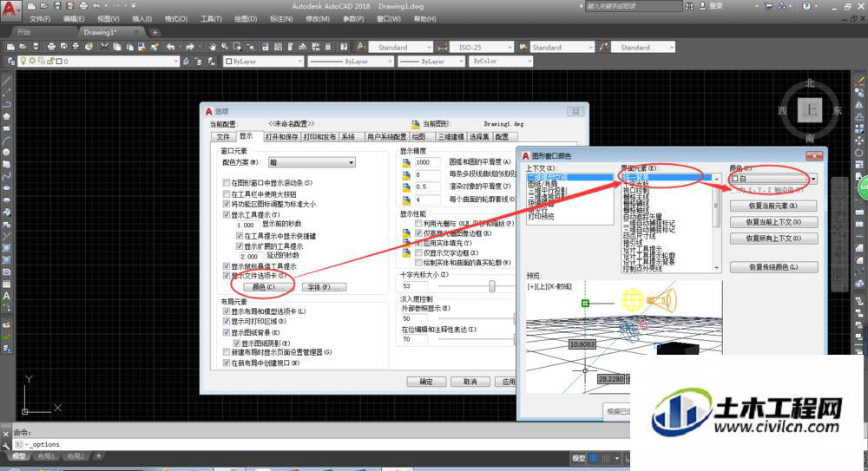Toggle the large toolbar buttons checkbox
Image resolution: width=868 pixels, height=471 pixels.
(227, 193)
